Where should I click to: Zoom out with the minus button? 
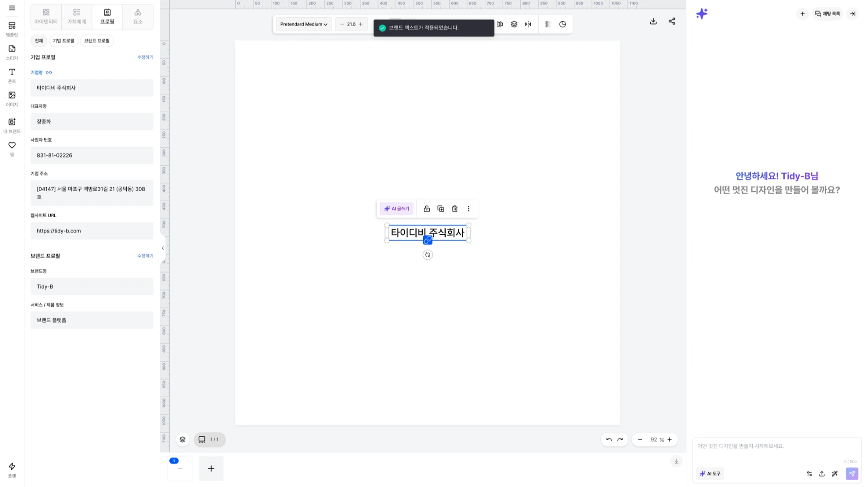coord(640,440)
